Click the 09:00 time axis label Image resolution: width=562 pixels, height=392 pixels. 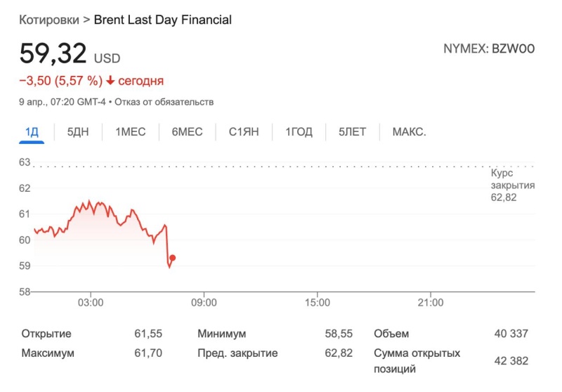point(204,303)
